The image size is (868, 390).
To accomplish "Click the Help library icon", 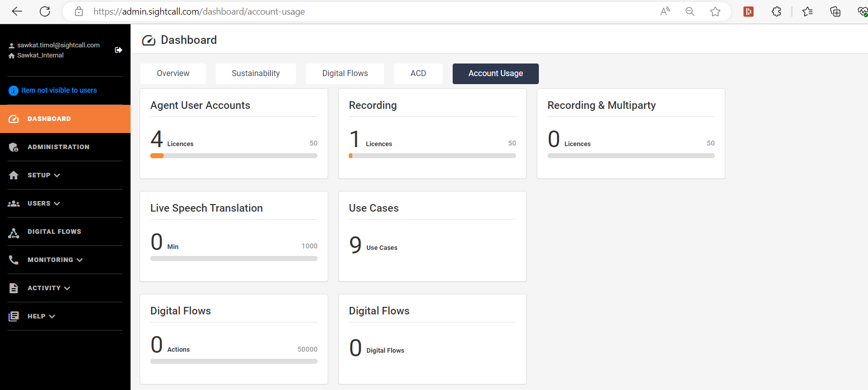I will [x=14, y=316].
